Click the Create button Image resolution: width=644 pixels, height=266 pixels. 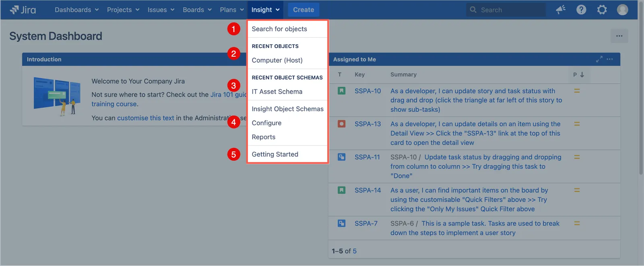click(303, 10)
